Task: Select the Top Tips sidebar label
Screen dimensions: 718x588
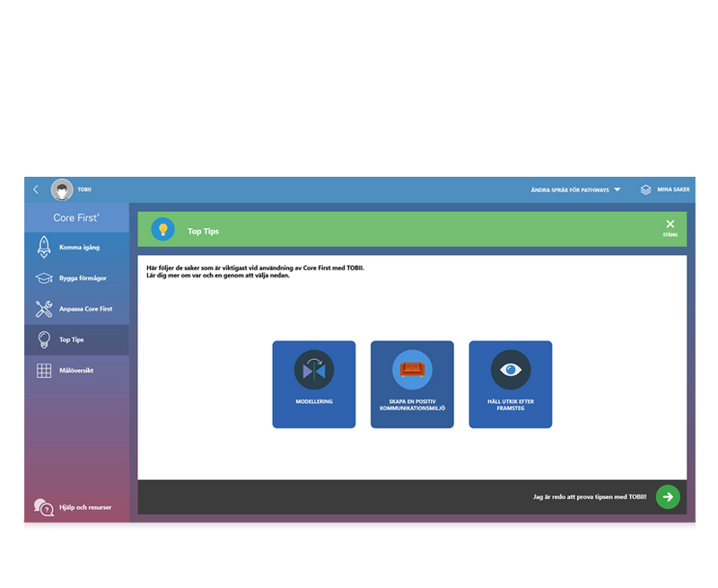Action: pos(72,340)
